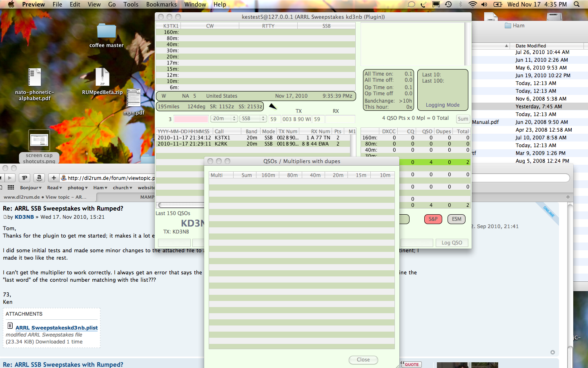Screen dimensions: 588x368
Task: Expand the Read bookmarks folder
Action: (x=55, y=188)
